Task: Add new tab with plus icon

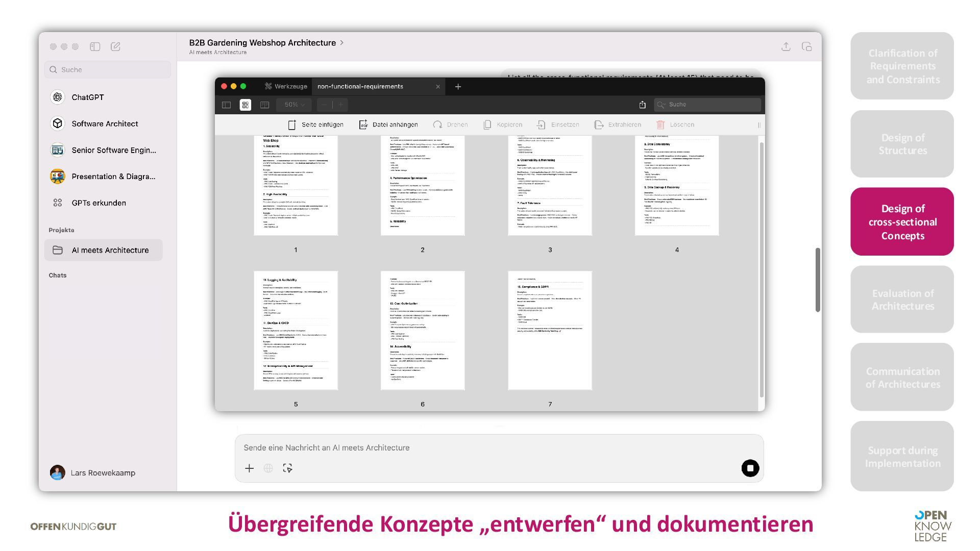Action: pos(458,87)
